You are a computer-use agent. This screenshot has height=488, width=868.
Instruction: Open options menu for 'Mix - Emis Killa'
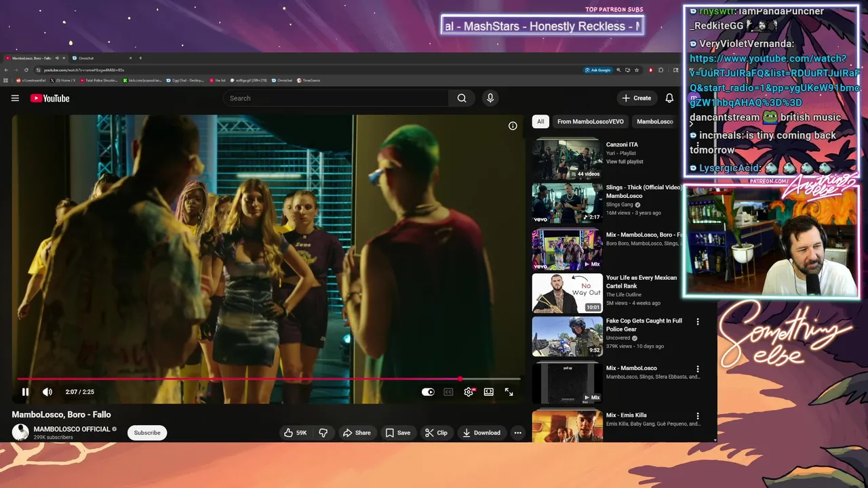tap(697, 416)
